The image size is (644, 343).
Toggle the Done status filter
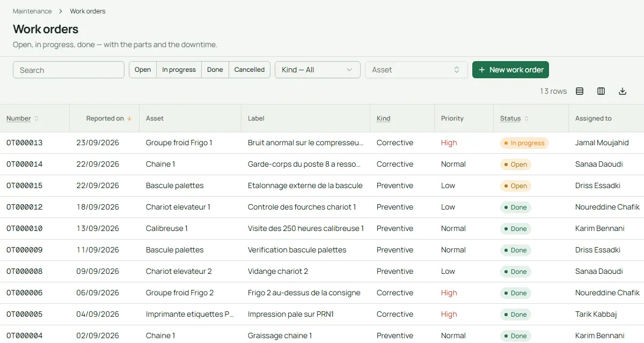(215, 70)
